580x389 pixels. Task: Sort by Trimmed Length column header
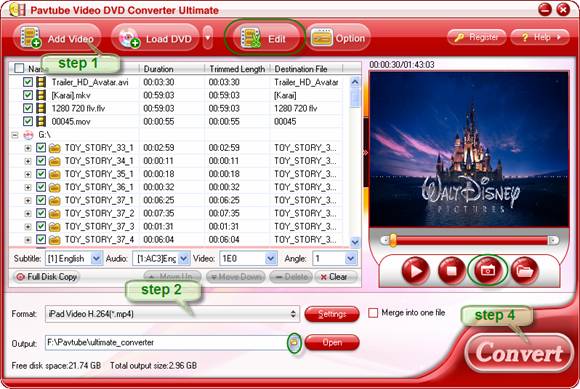click(237, 69)
